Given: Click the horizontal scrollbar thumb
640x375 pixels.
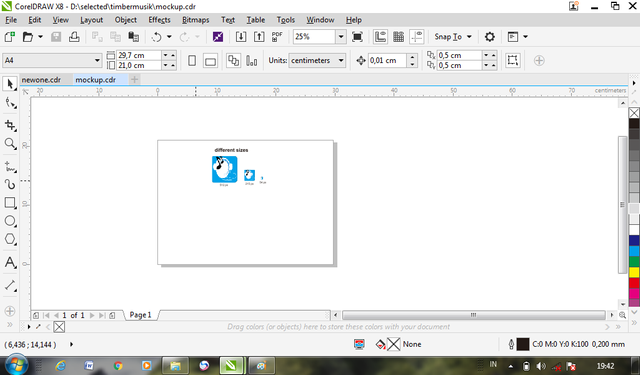Looking at the screenshot, I should pyautogui.click(x=473, y=315).
